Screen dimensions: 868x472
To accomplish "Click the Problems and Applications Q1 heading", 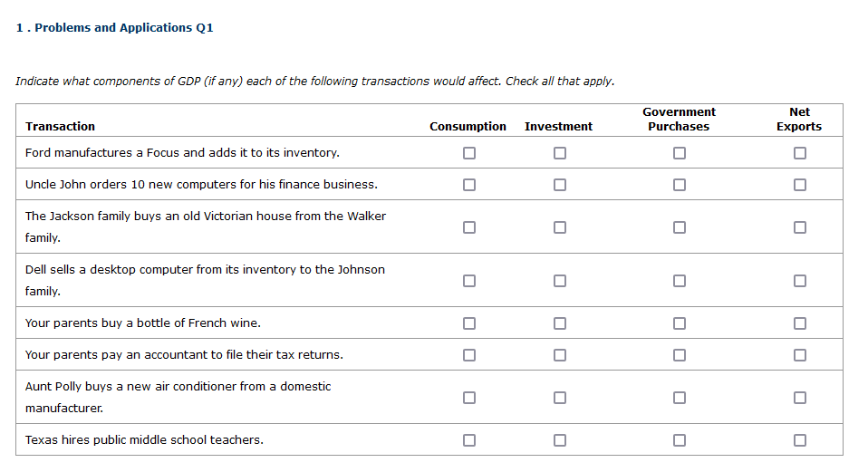I will coord(115,28).
